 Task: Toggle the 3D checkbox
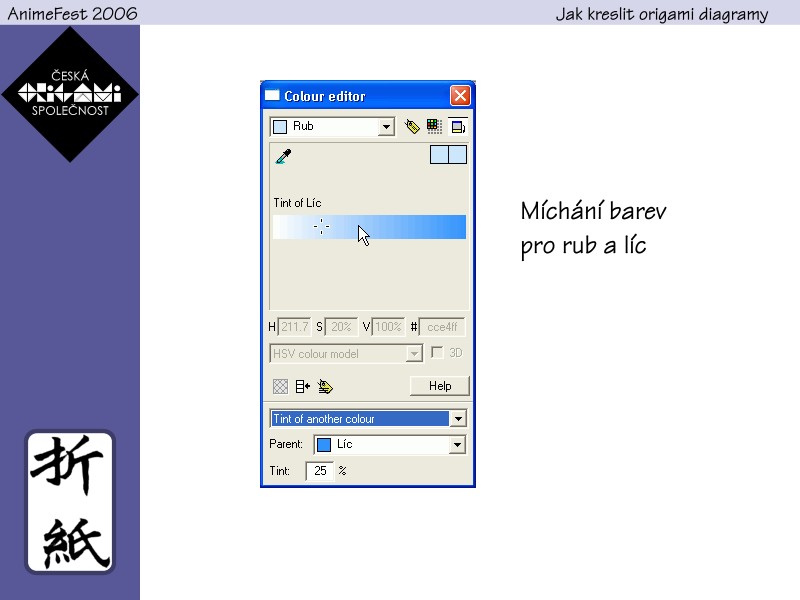437,353
